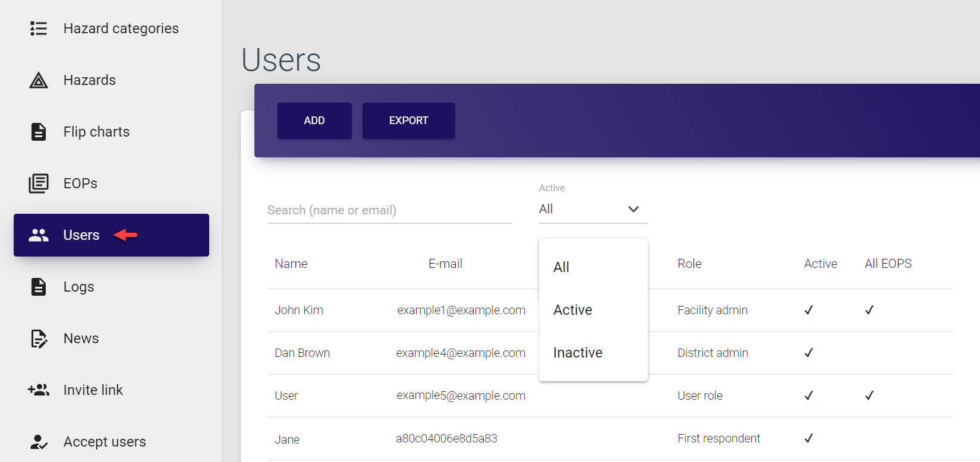Click the Logs document icon
The height and width of the screenshot is (462, 980).
[x=39, y=287]
